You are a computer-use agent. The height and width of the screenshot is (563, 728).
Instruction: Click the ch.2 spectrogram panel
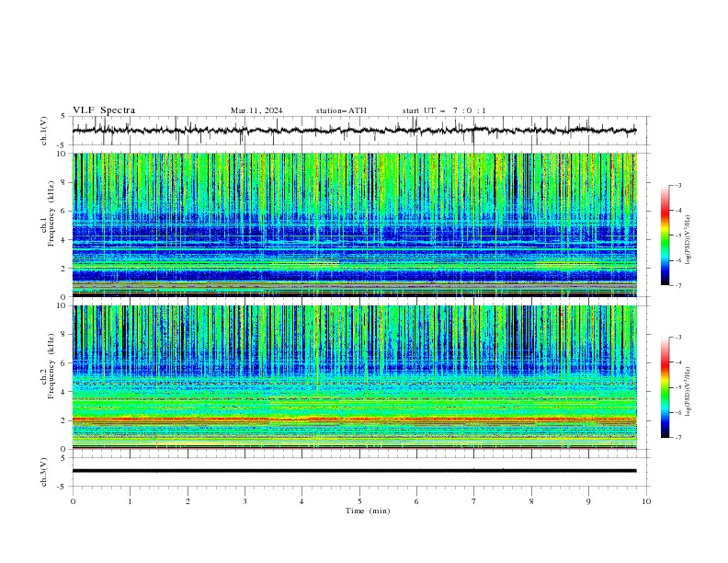pos(354,377)
